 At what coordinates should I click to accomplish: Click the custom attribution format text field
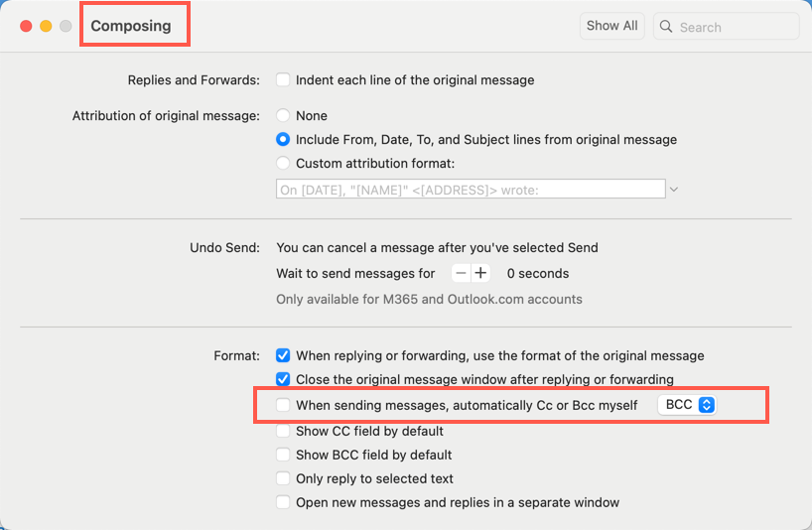coord(471,189)
